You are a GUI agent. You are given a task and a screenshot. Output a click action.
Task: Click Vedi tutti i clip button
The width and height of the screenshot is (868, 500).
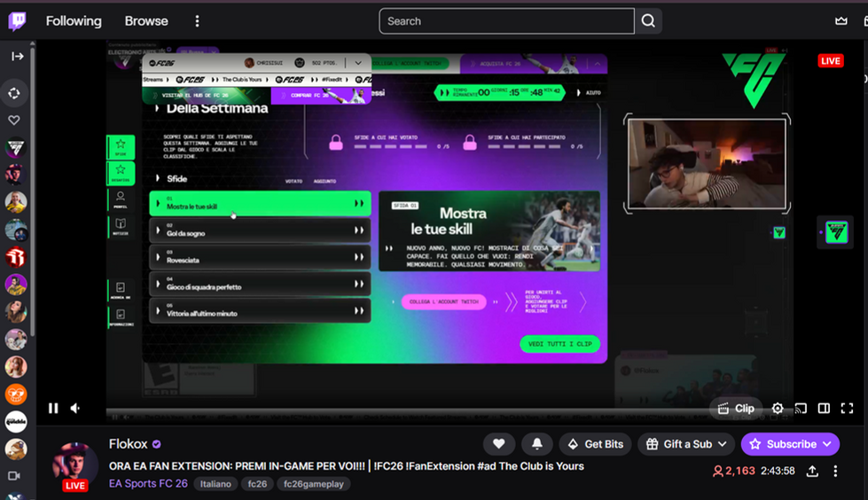pyautogui.click(x=559, y=344)
